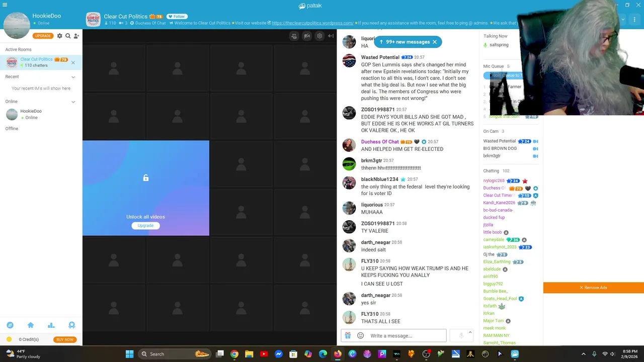Viewport: 644px width, 362px height.
Task: Open File Explorer from taskbar
Action: coord(249,354)
